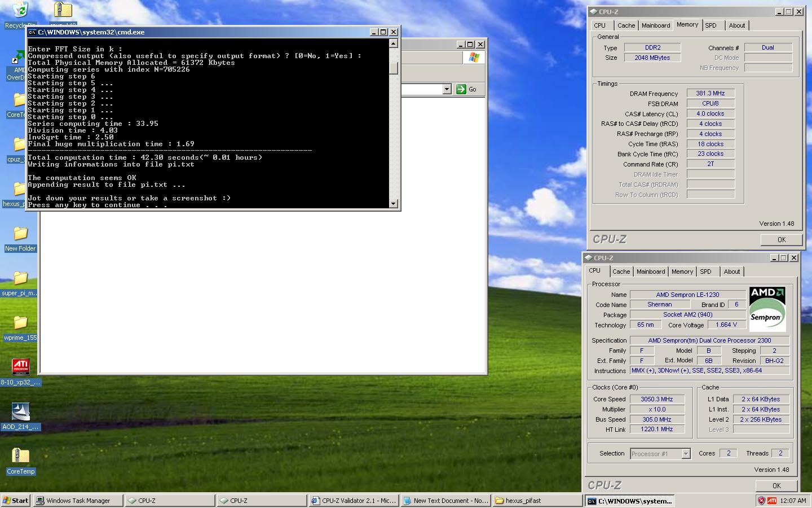Image resolution: width=812 pixels, height=508 pixels.
Task: Switch to New Text Document taskbar button
Action: coord(446,501)
